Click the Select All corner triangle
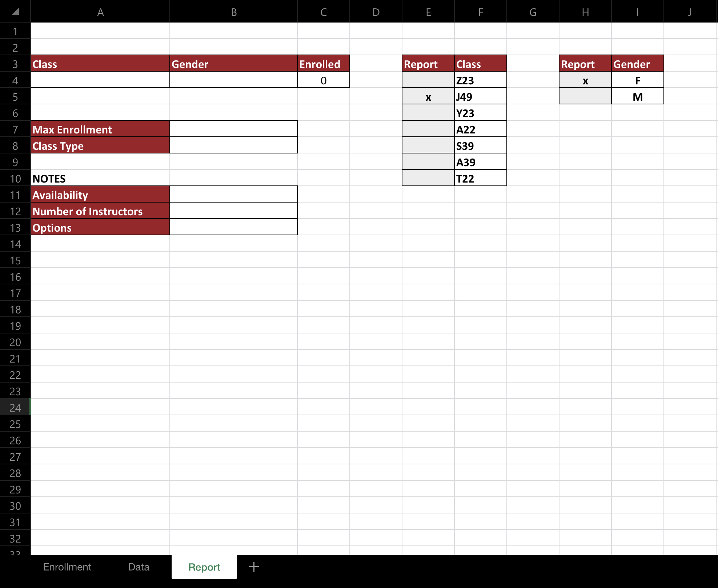The image size is (718, 588). coord(15,12)
